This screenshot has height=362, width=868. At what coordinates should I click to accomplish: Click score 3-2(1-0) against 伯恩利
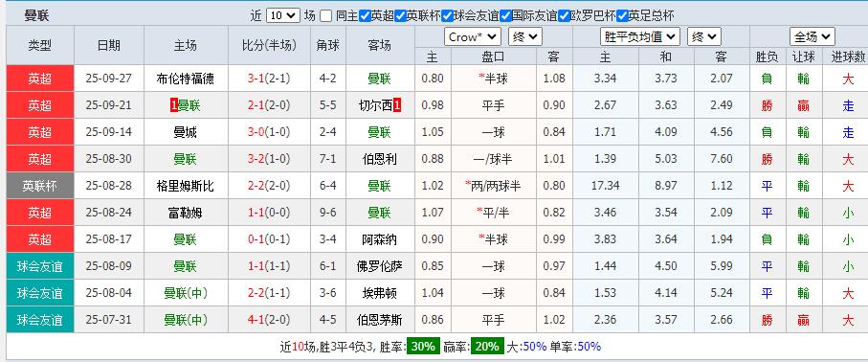pos(269,159)
